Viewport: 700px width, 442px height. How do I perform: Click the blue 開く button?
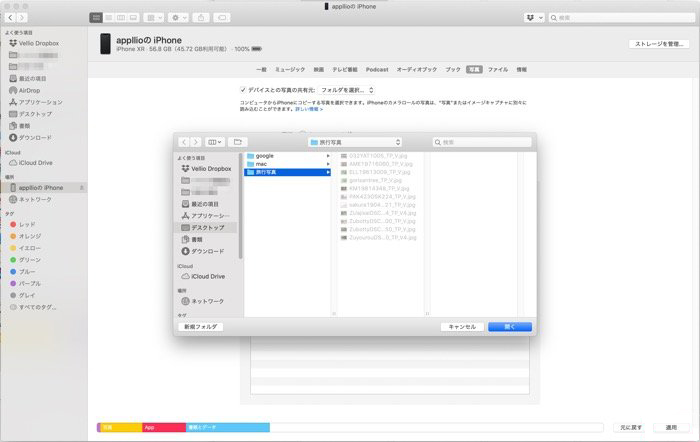(510, 327)
